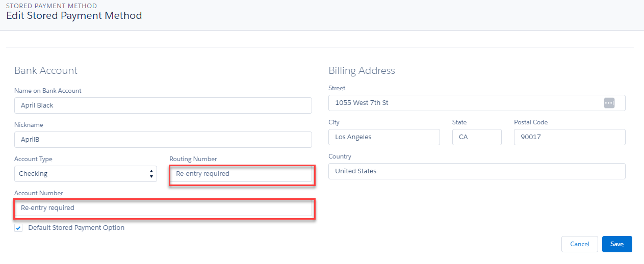Click the ellipsis icon in Street field
644x264 pixels.
pos(609,103)
